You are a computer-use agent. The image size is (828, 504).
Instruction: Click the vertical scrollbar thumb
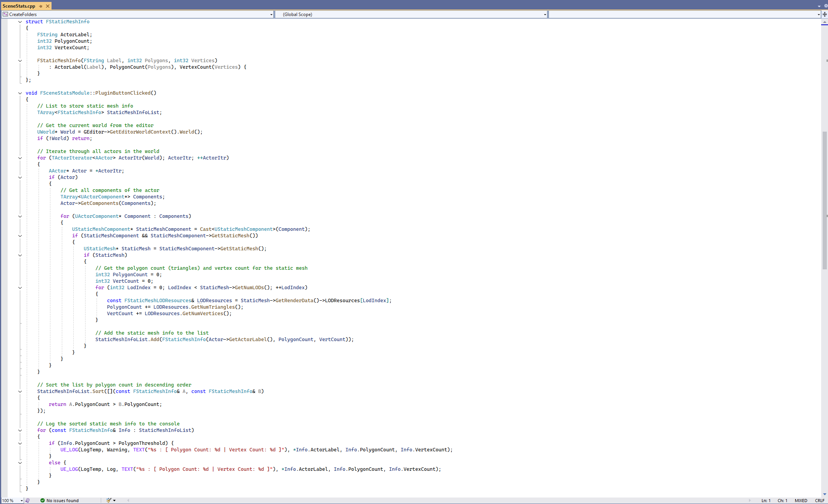(x=825, y=200)
